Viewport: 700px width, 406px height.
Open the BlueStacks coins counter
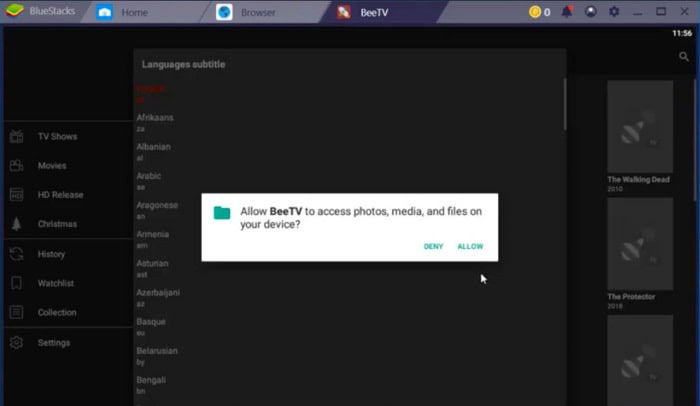(x=539, y=12)
